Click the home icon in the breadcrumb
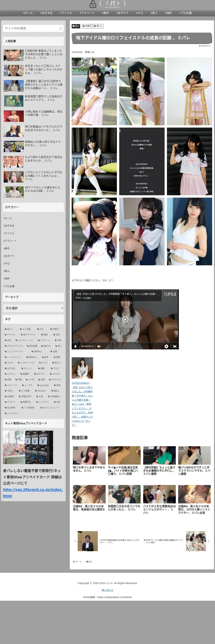The width and height of the screenshot is (215, 644). tap(74, 562)
